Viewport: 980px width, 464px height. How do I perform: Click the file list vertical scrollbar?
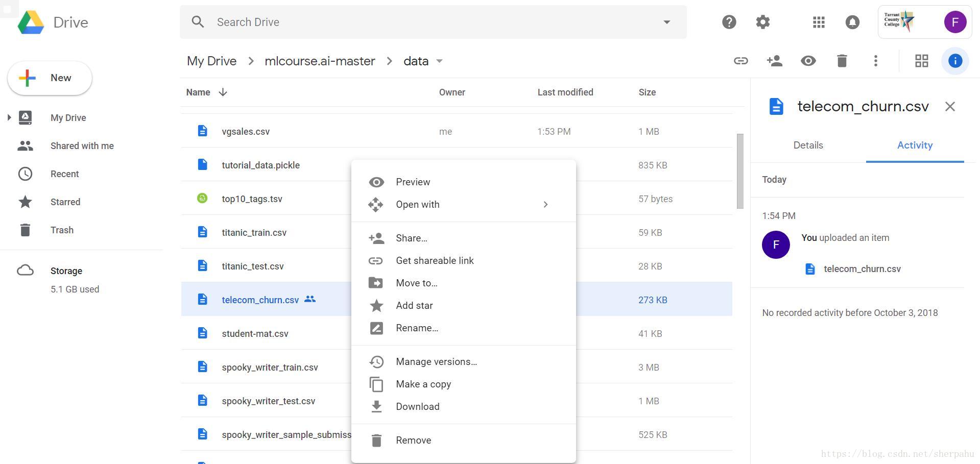pyautogui.click(x=740, y=171)
